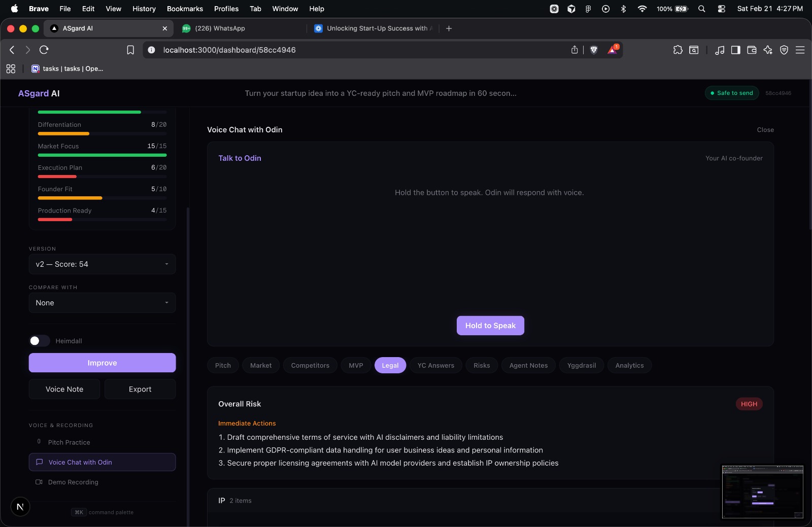Reload the localhost dashboard page
The height and width of the screenshot is (527, 812).
[x=44, y=50]
